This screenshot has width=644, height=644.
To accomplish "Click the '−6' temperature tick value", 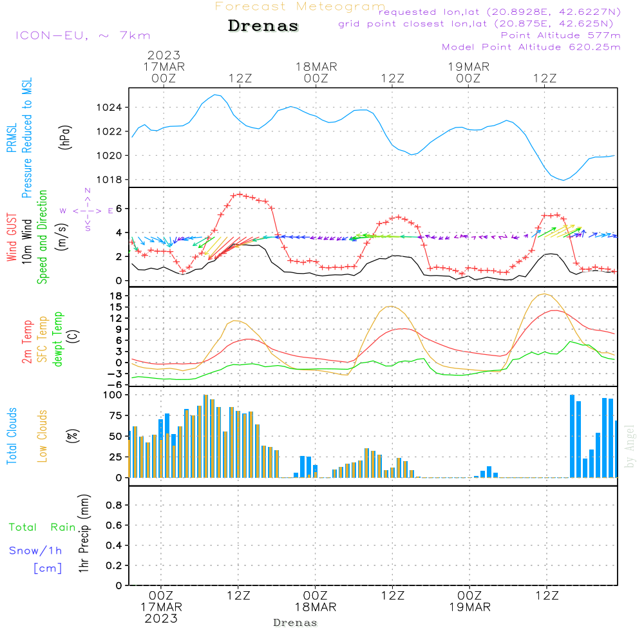I will (115, 384).
